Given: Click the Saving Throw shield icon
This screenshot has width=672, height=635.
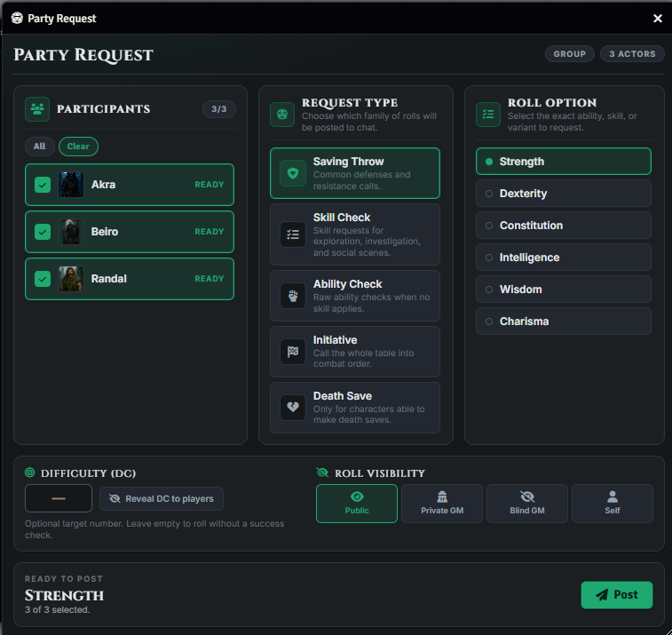Looking at the screenshot, I should pyautogui.click(x=293, y=173).
